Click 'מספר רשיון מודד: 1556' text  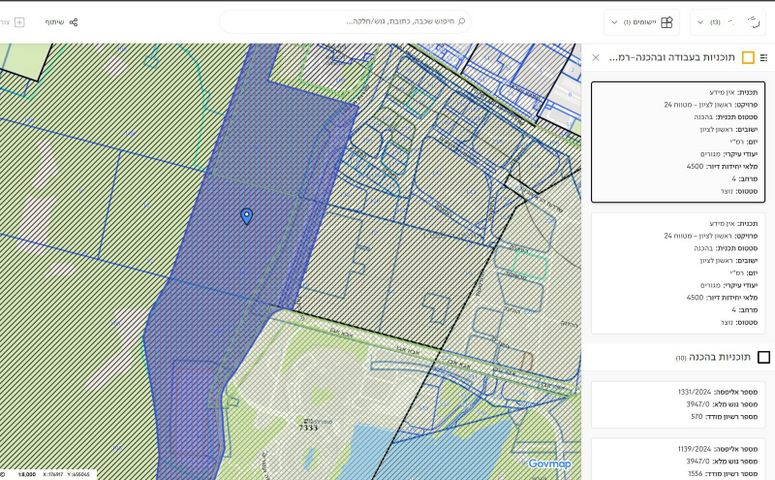(723, 474)
